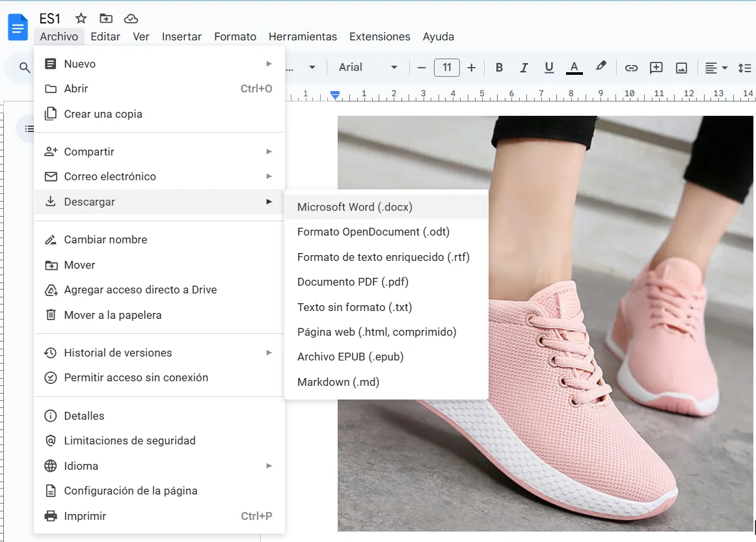Add a comment using toolbar icon
This screenshot has width=756, height=542.
point(656,68)
